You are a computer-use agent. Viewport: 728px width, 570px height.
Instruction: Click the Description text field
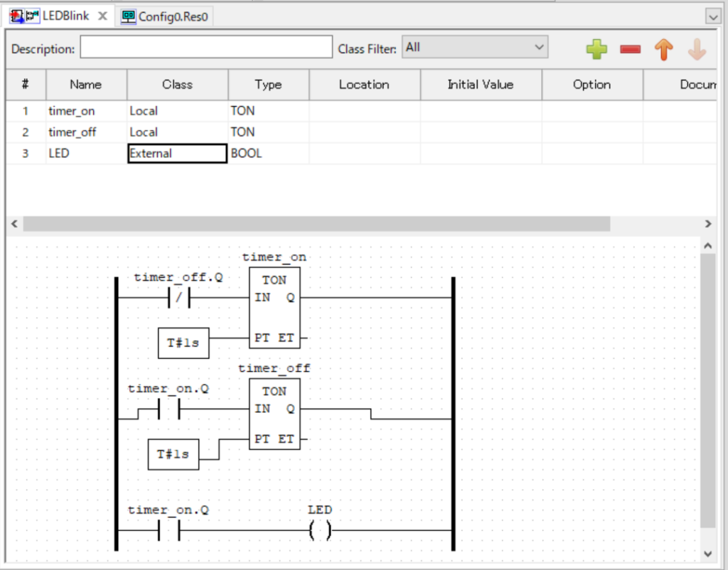(205, 48)
